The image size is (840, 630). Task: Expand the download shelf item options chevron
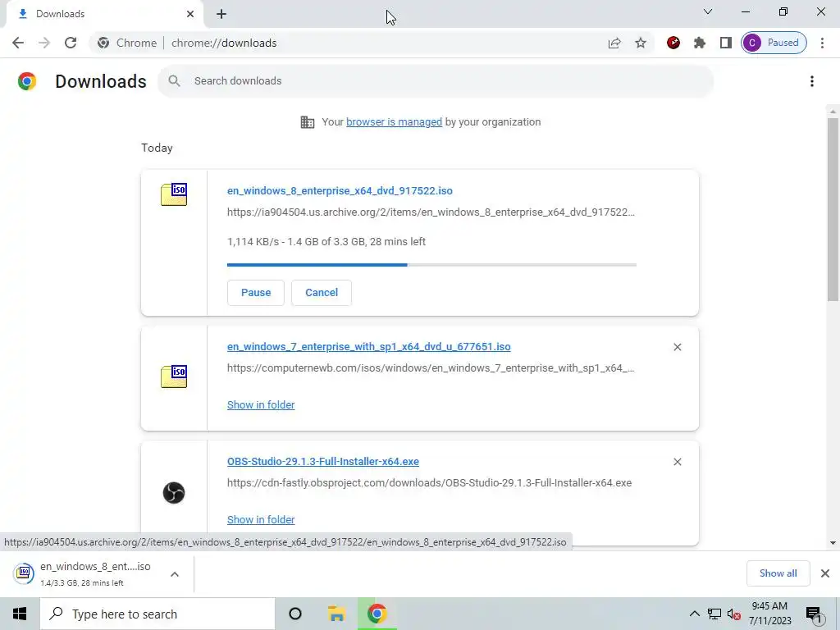coord(175,574)
